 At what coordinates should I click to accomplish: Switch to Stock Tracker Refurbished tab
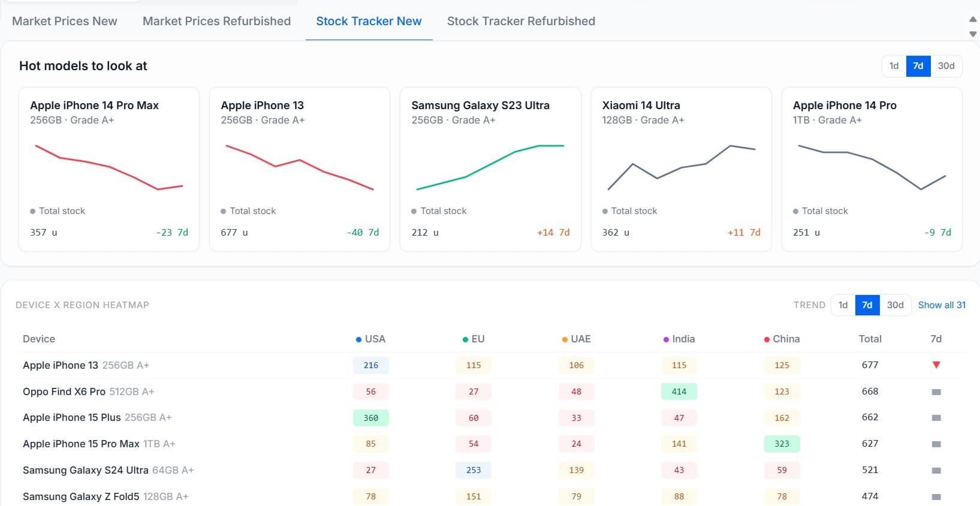521,21
